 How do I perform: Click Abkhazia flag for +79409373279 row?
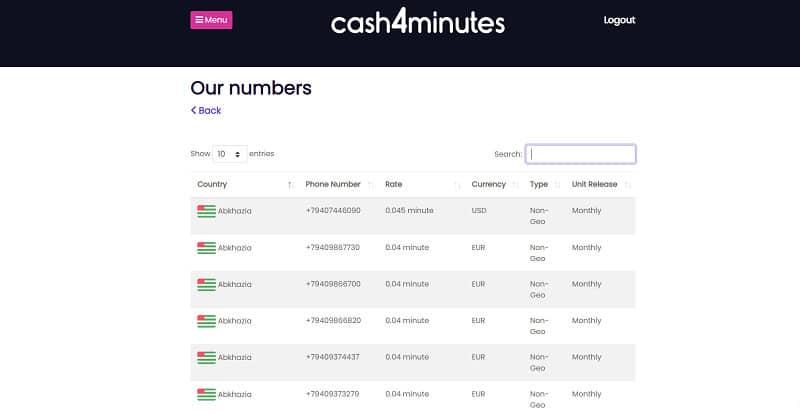[206, 394]
